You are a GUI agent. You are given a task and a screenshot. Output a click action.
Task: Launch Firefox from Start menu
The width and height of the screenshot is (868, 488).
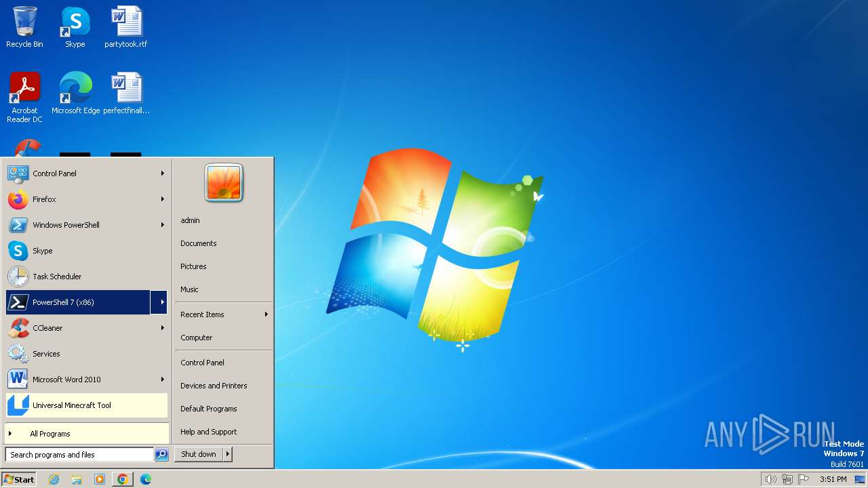pyautogui.click(x=87, y=199)
